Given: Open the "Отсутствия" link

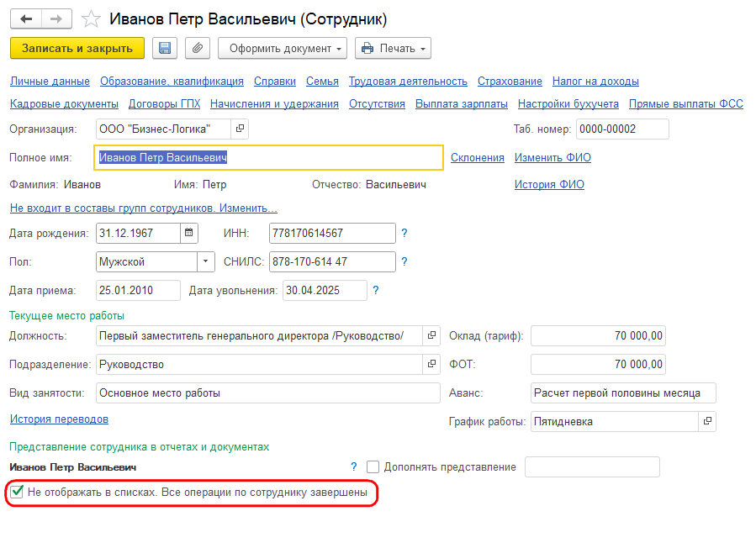Looking at the screenshot, I should click(x=377, y=103).
